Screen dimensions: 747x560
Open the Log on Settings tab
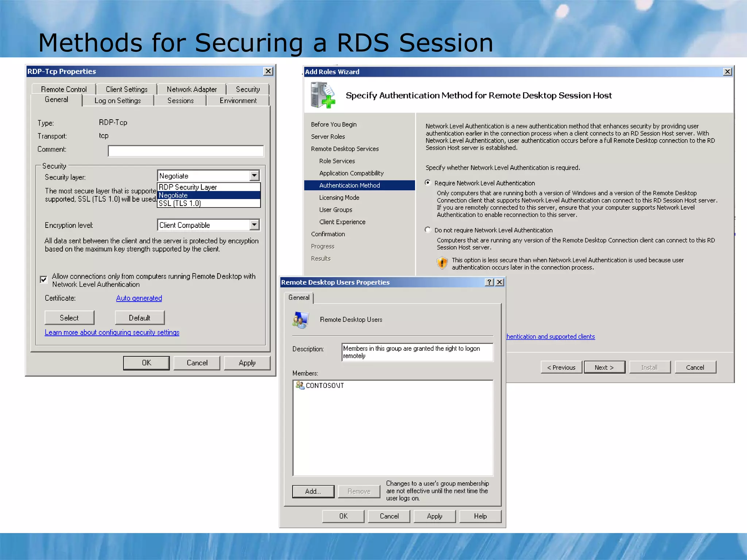point(118,101)
